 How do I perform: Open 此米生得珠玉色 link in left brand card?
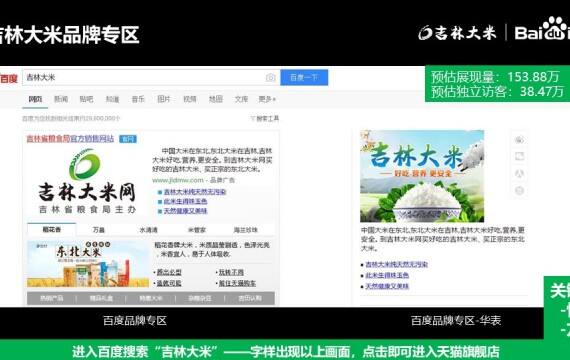pyautogui.click(x=185, y=201)
